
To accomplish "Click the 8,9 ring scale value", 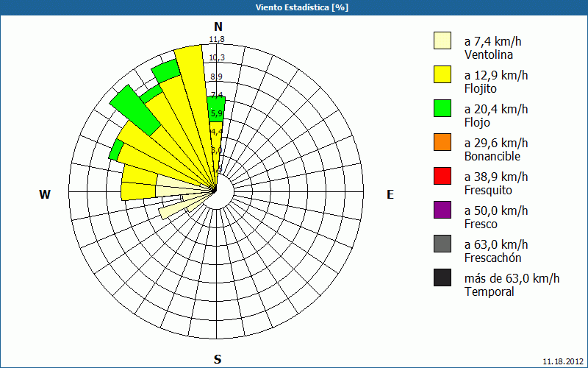I will (x=216, y=77).
